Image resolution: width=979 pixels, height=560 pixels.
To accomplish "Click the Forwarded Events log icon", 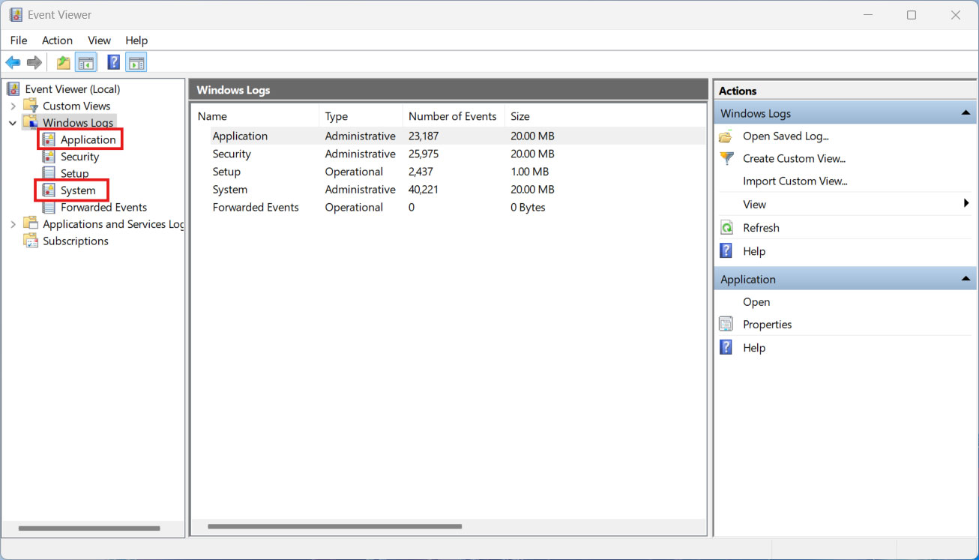I will [x=49, y=207].
